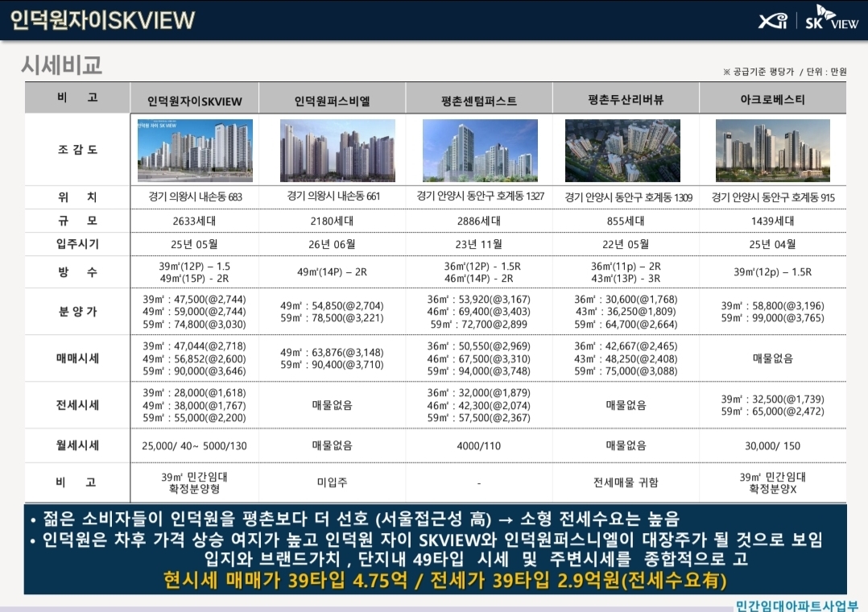Select address 경기 의왕시 내손동 683
The image size is (868, 612).
click(x=195, y=196)
